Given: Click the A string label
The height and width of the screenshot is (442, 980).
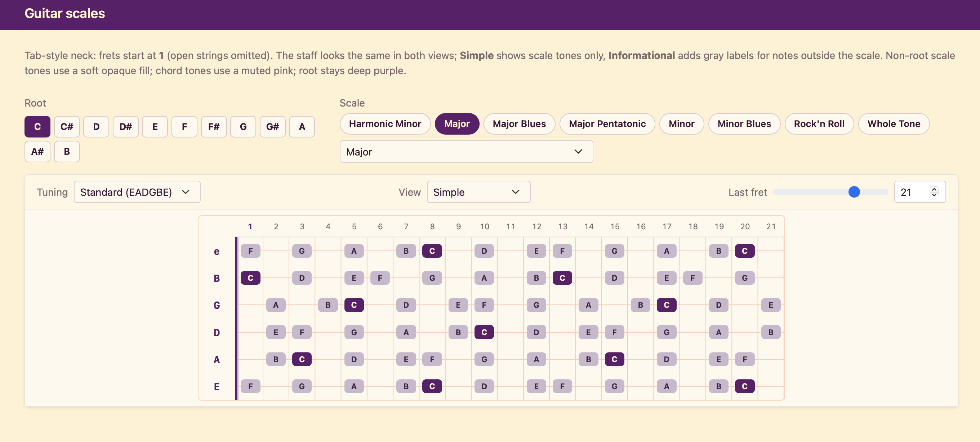Looking at the screenshot, I should tap(217, 360).
